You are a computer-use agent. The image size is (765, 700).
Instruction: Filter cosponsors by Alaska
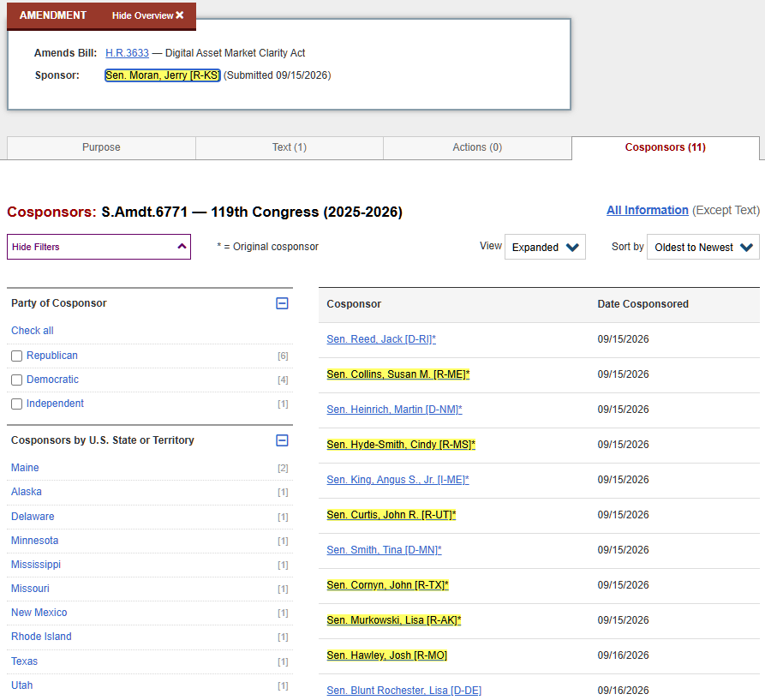coord(27,492)
